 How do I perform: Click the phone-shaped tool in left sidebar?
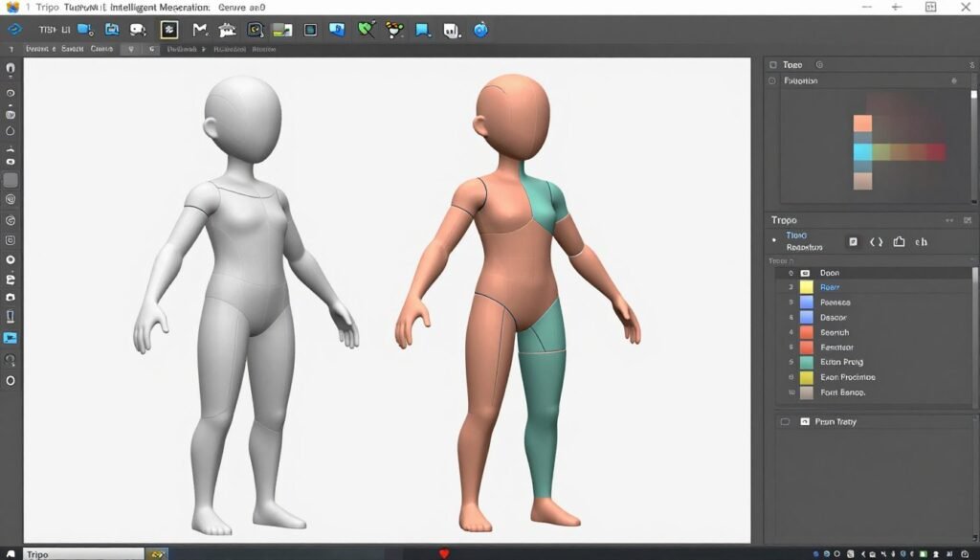tap(10, 316)
